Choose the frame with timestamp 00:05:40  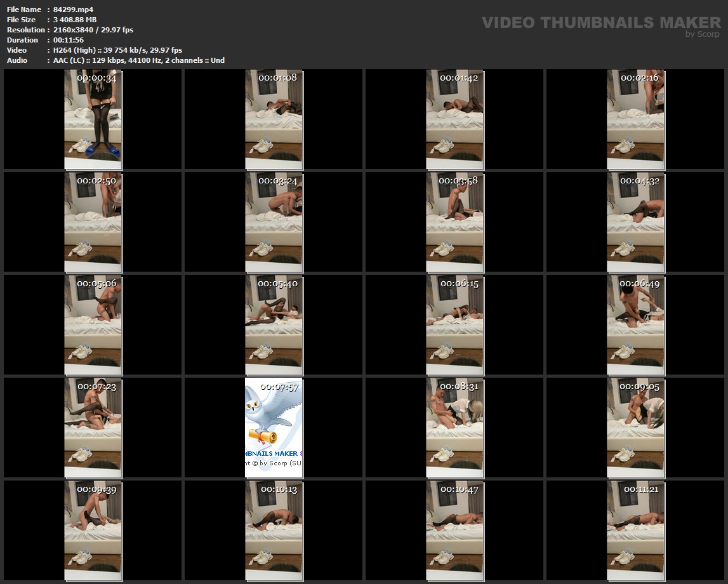coord(274,325)
